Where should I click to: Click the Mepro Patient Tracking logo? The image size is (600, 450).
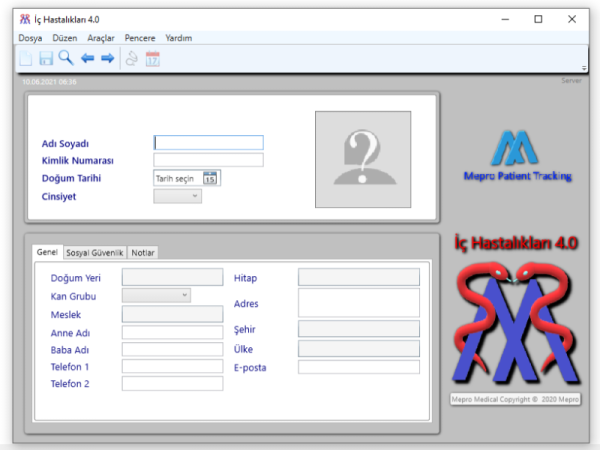click(x=517, y=156)
